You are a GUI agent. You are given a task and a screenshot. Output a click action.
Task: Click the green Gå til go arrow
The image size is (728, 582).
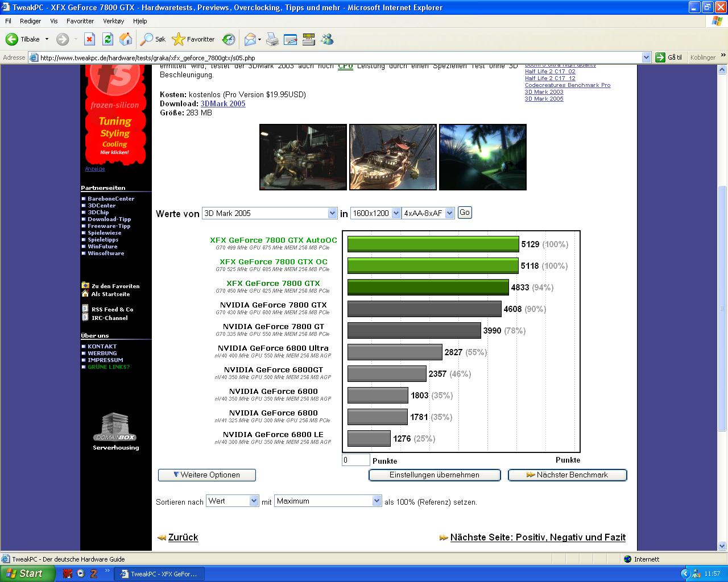click(x=660, y=57)
